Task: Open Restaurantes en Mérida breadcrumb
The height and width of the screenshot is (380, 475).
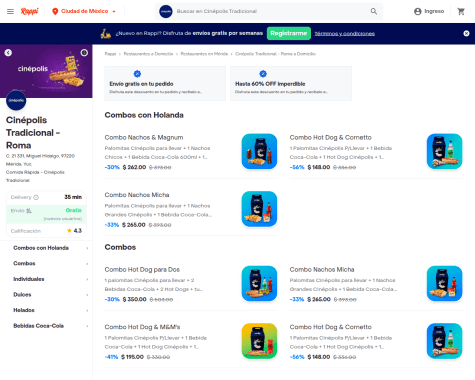Action: [x=204, y=54]
